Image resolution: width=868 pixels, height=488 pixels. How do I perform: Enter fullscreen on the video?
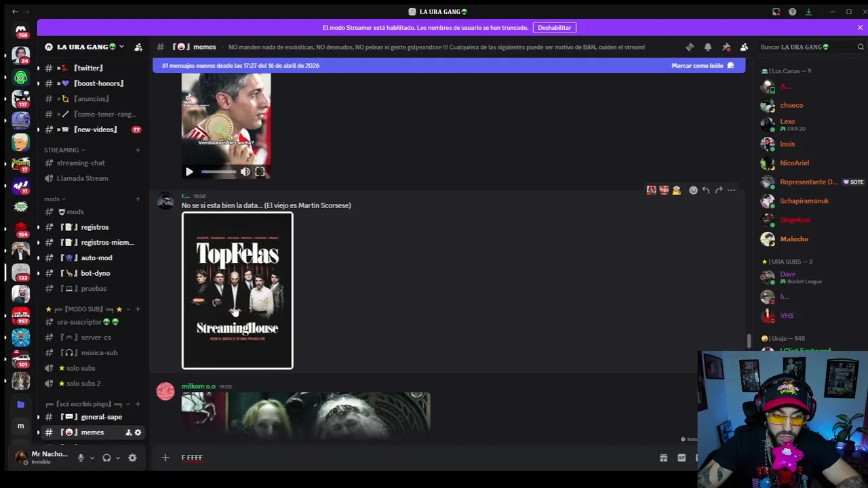pos(260,172)
